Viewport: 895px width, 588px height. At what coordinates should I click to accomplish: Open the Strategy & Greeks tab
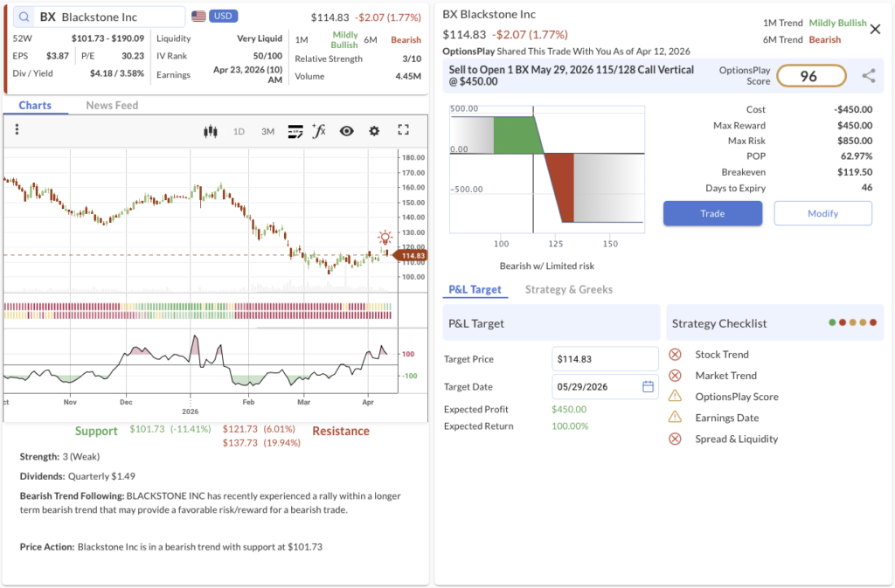tap(568, 289)
